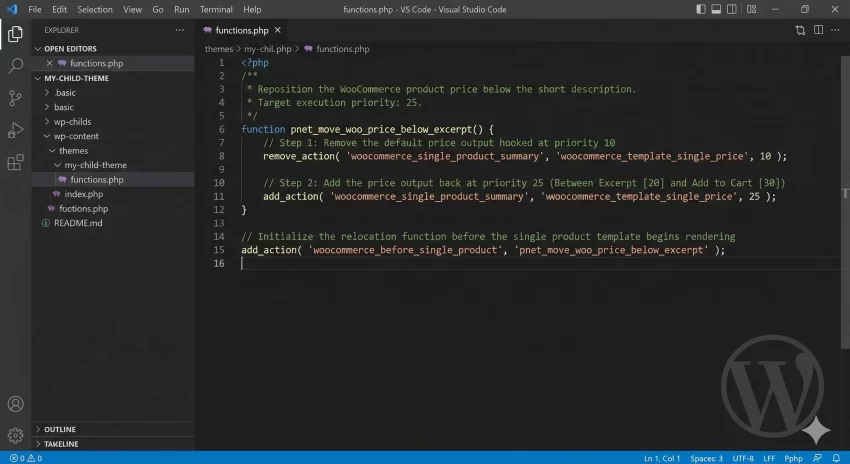Image resolution: width=850 pixels, height=464 pixels.
Task: Open the Accounts menu icon
Action: 15,404
